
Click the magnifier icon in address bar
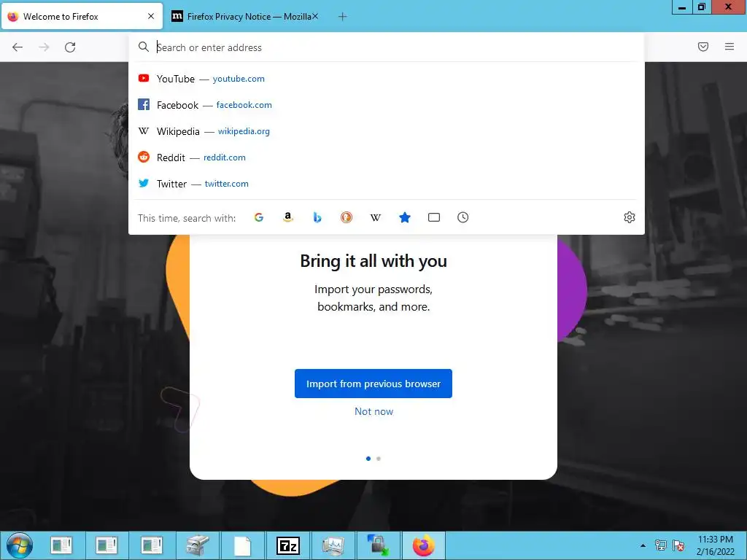(144, 47)
